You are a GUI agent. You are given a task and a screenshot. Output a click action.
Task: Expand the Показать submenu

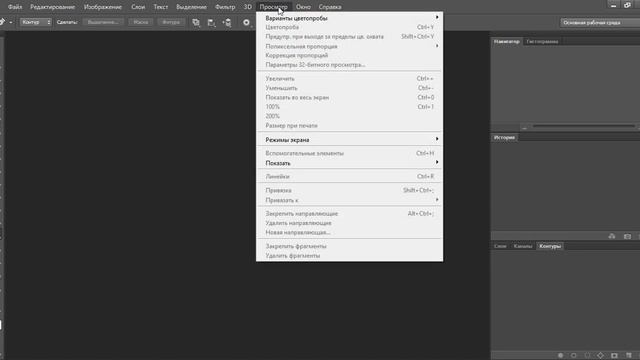pyautogui.click(x=349, y=163)
